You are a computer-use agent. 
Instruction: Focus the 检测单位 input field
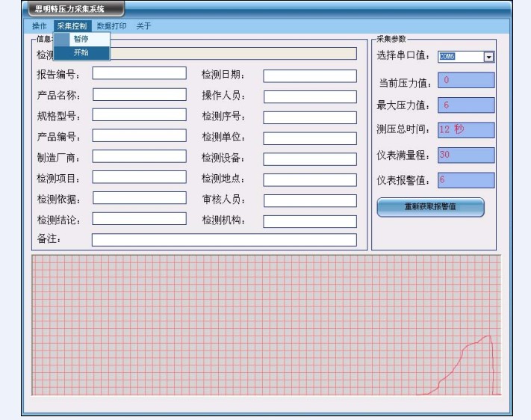tap(310, 138)
